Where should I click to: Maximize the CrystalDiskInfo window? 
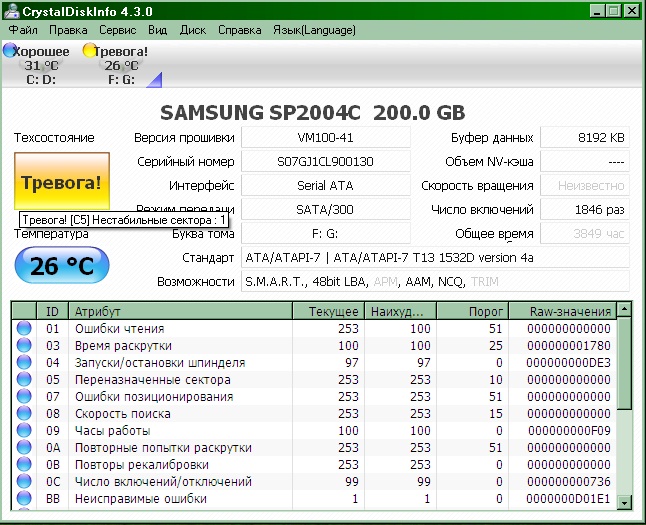[614, 11]
